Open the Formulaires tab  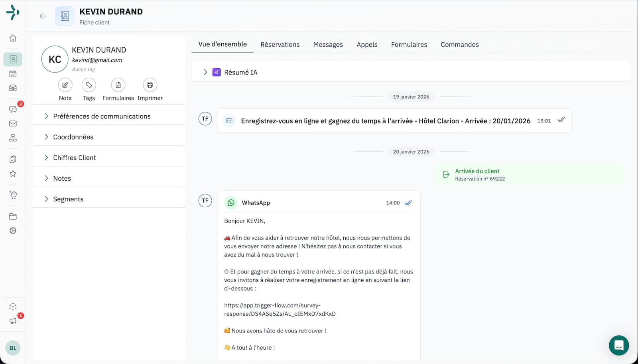[x=409, y=44]
